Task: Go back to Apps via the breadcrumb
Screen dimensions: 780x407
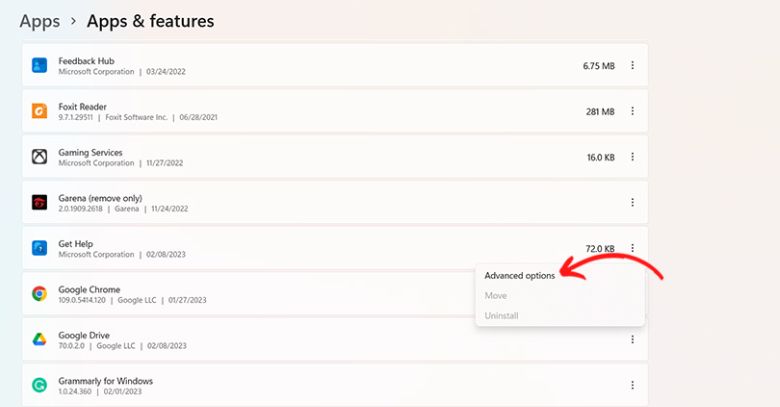Action: pyautogui.click(x=40, y=21)
